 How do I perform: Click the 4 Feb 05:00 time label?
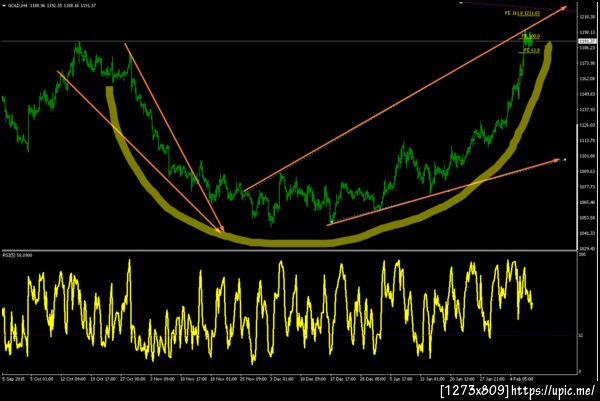point(521,379)
